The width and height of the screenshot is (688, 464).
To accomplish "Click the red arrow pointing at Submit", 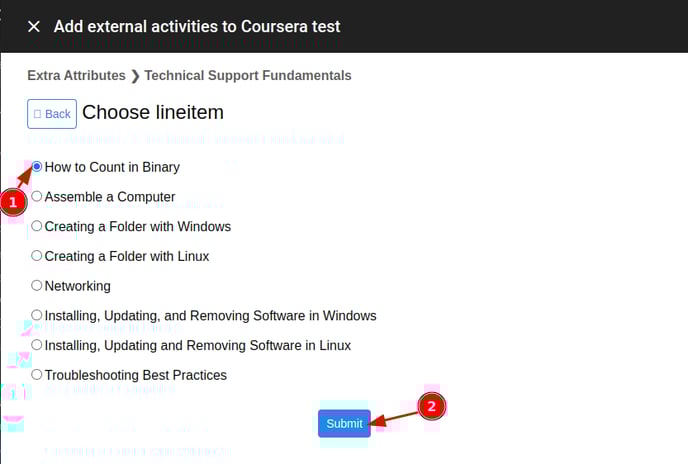I will (396, 416).
